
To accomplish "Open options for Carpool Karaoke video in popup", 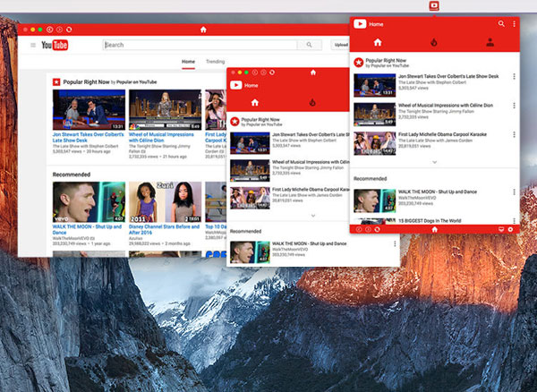I will coord(514,135).
